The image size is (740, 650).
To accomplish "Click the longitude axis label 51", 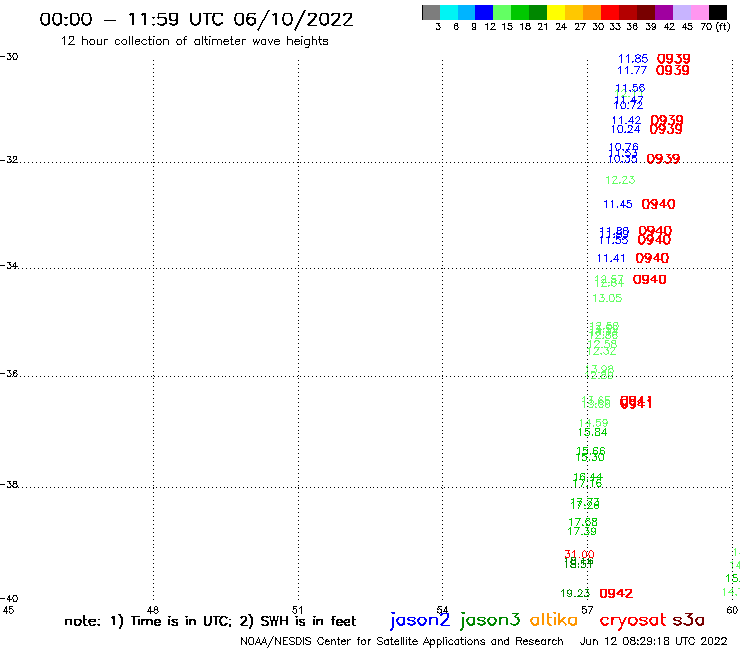I will tap(298, 610).
